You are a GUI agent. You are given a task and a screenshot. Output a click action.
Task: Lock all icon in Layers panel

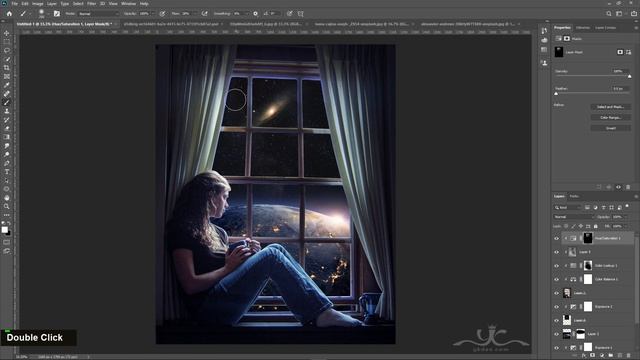coord(596,226)
